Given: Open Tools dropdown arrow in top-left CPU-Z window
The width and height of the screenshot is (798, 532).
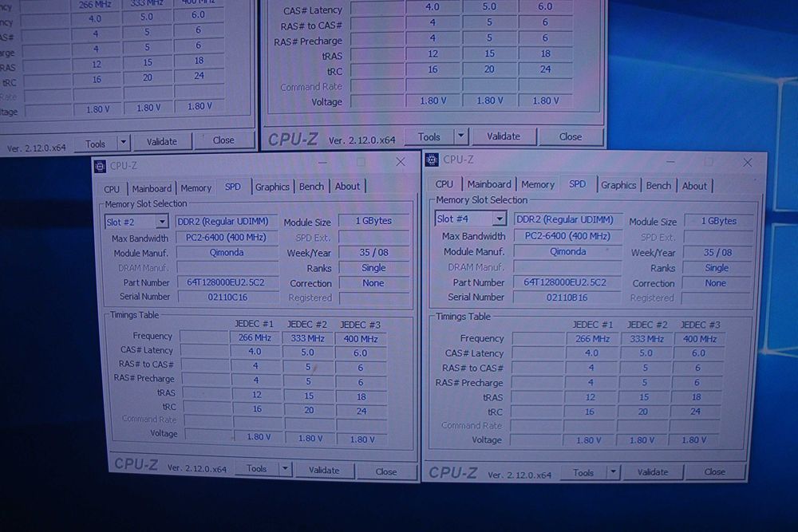Looking at the screenshot, I should coord(123,143).
